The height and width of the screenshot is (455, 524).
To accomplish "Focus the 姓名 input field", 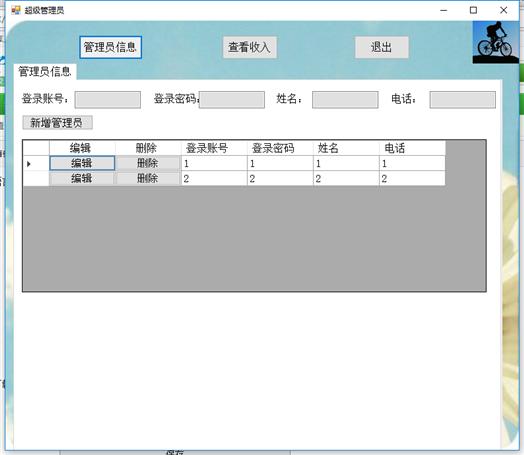I will pos(345,100).
